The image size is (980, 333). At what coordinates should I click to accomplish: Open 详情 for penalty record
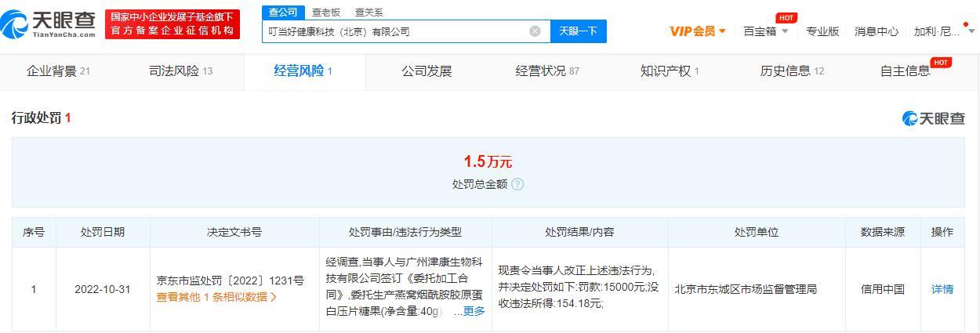[942, 289]
